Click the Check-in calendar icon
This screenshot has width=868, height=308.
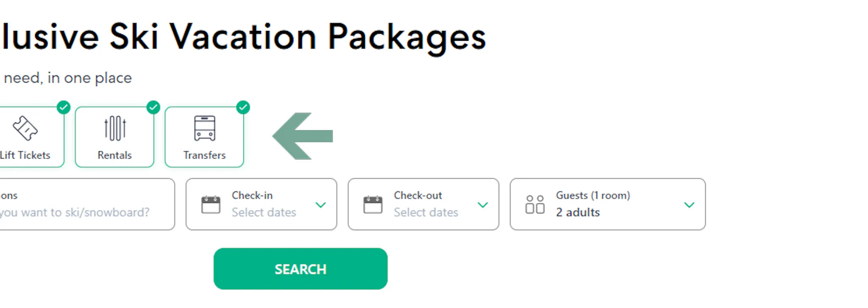pos(211,204)
